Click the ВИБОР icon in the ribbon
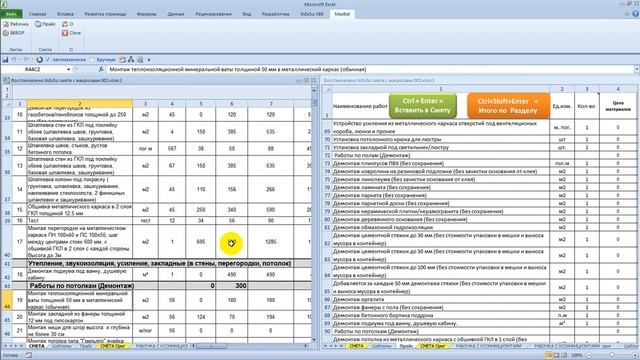This screenshot has width=640, height=360. click(x=6, y=33)
